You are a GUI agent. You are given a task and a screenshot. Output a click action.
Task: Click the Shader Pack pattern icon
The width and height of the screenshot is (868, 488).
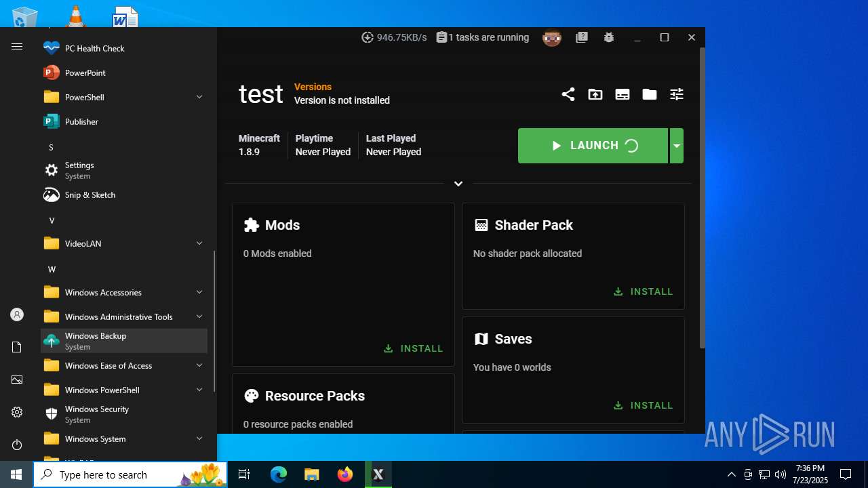click(x=481, y=225)
